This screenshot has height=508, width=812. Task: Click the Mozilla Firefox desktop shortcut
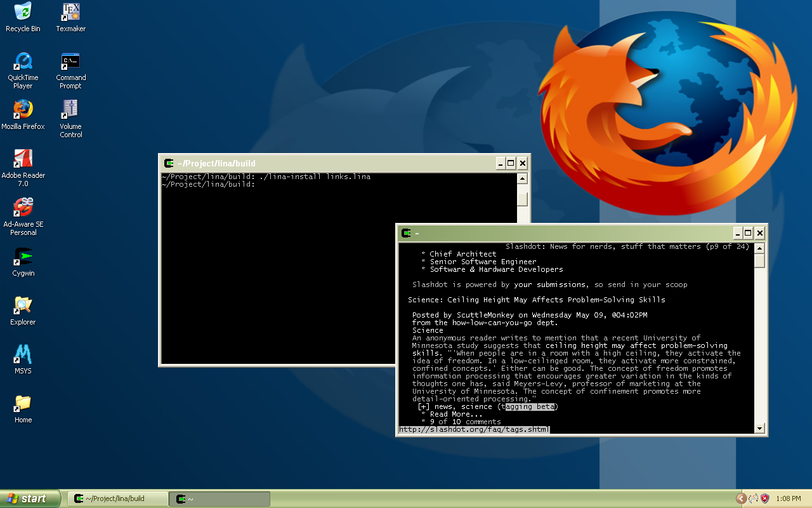pos(23,115)
